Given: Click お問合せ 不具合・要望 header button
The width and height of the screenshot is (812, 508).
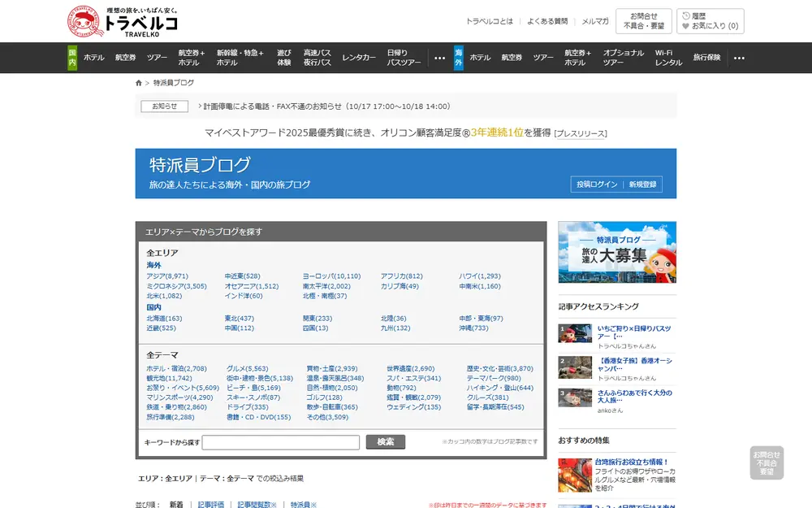Looking at the screenshot, I should 644,21.
